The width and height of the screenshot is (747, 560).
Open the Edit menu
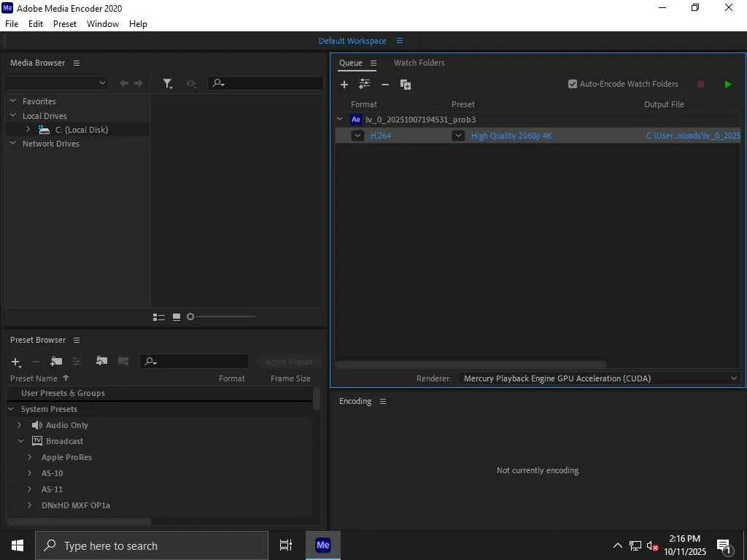click(x=36, y=24)
